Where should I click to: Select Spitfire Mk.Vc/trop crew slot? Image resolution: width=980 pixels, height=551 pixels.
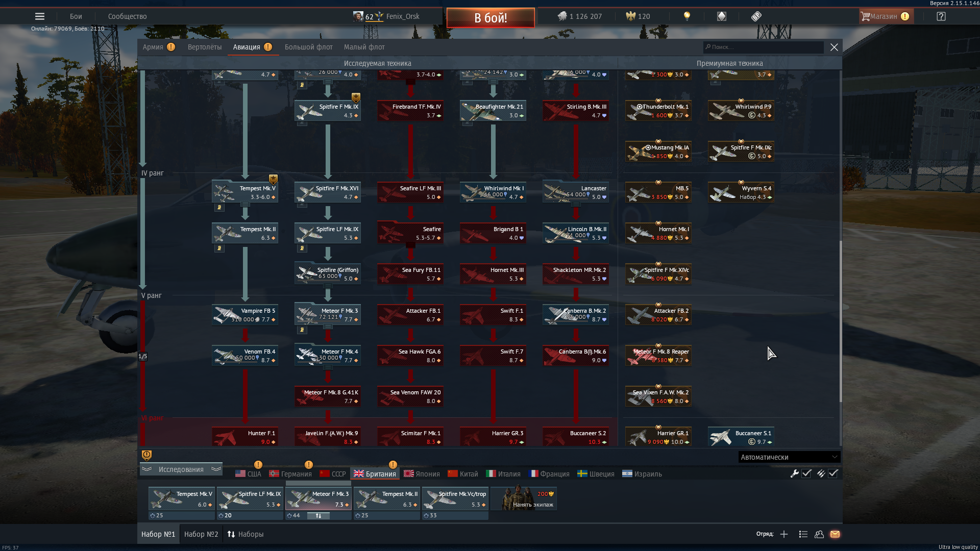[455, 498]
